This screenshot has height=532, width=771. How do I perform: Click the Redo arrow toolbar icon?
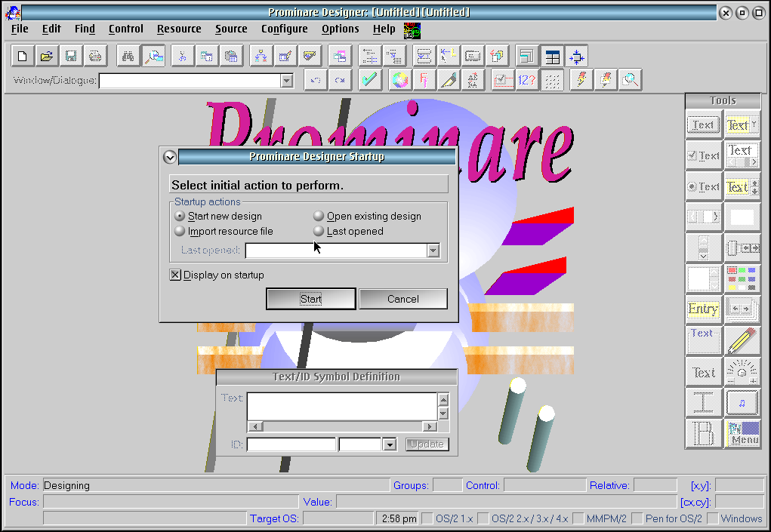pos(340,79)
